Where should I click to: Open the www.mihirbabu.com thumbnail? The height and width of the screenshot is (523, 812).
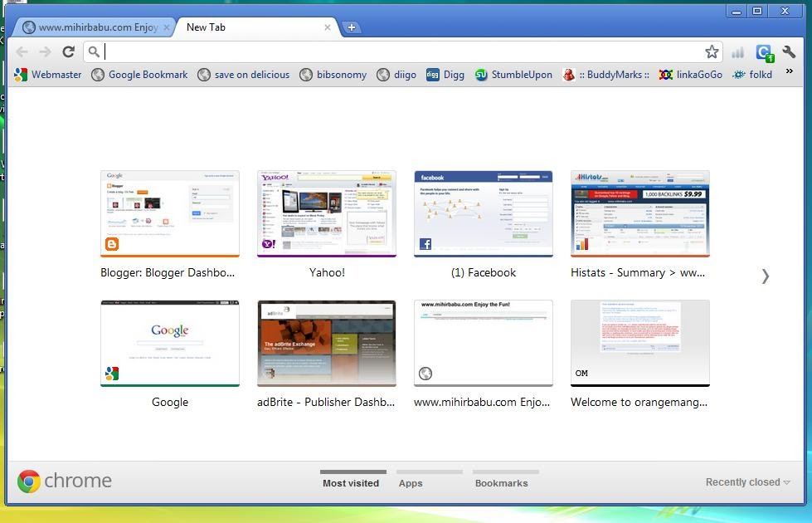point(484,343)
